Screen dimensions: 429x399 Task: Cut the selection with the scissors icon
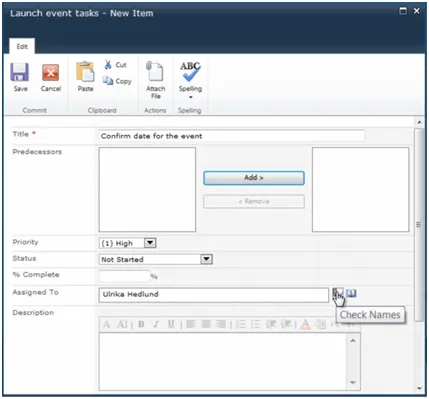[108, 64]
